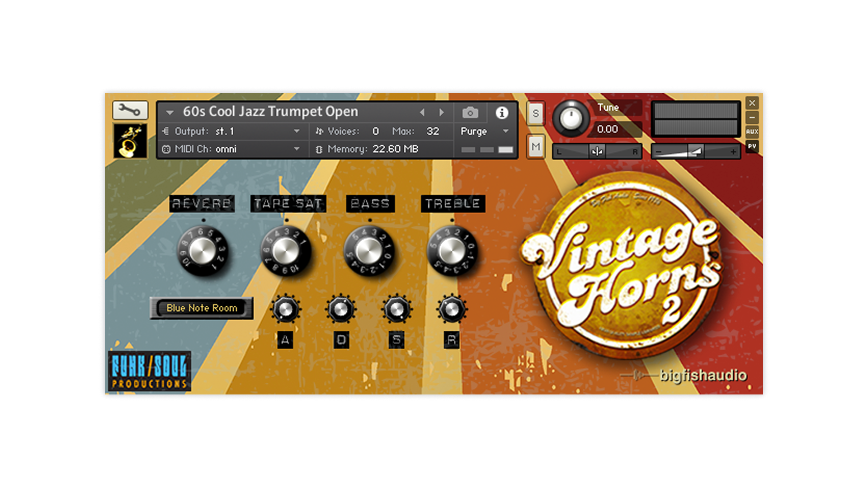Click the camera snapshot icon

pos(470,113)
